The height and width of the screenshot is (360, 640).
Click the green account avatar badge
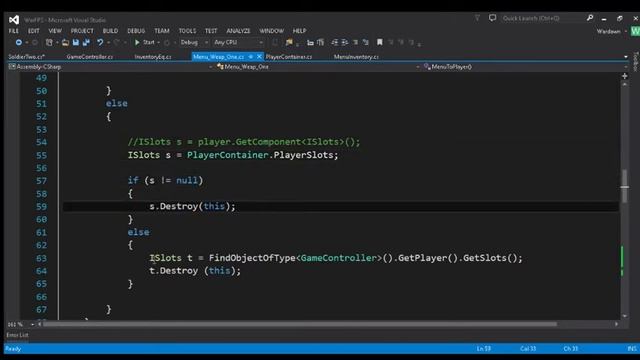click(635, 31)
